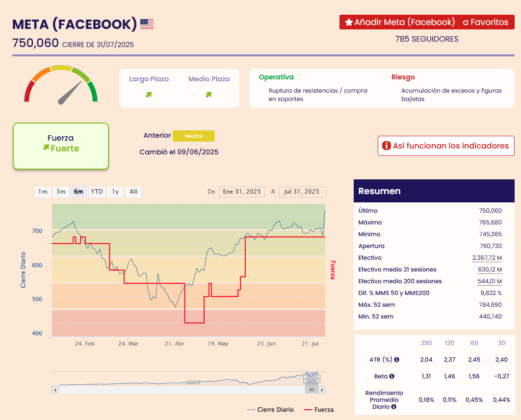Toggle the Fuerza legend series
Image resolution: width=521 pixels, height=420 pixels.
point(319,410)
